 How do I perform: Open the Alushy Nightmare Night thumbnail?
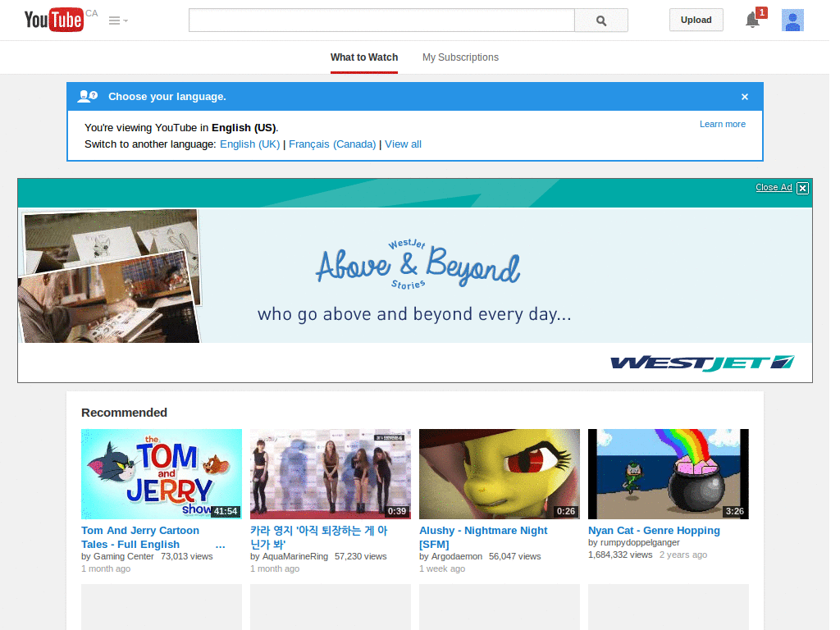pos(500,474)
